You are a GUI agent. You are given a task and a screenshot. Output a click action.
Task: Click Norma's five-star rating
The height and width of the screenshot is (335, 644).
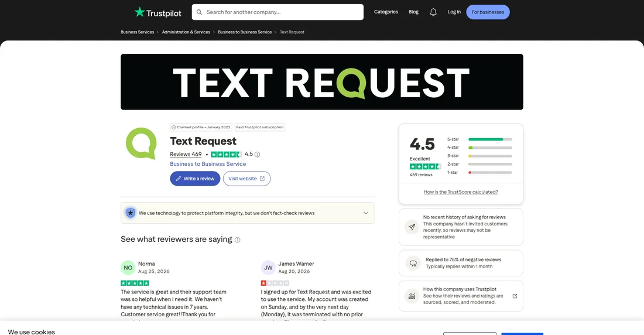[135, 283]
